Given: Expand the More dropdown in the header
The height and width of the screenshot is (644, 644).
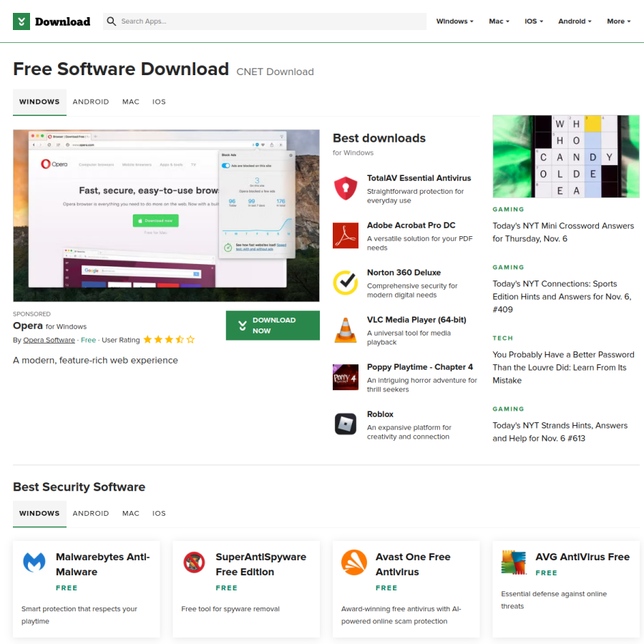Looking at the screenshot, I should pos(618,21).
